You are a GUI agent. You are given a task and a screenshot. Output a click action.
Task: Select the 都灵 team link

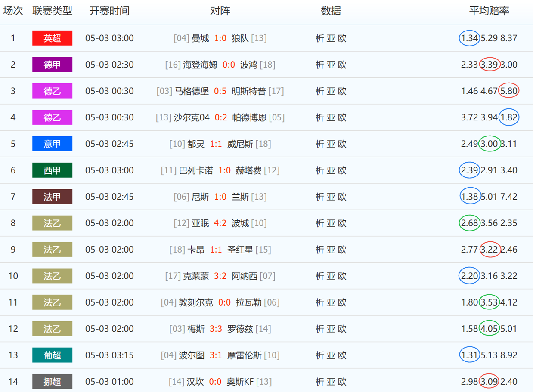click(x=196, y=144)
